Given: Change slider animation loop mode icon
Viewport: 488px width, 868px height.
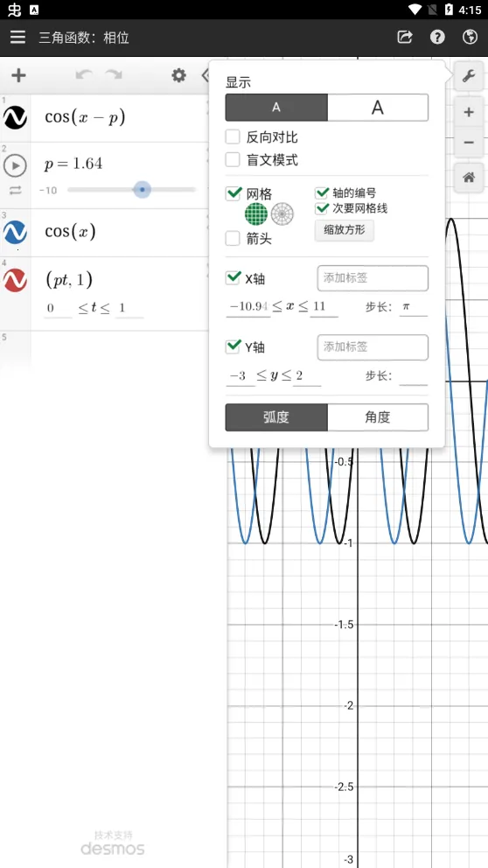Looking at the screenshot, I should coord(15,190).
